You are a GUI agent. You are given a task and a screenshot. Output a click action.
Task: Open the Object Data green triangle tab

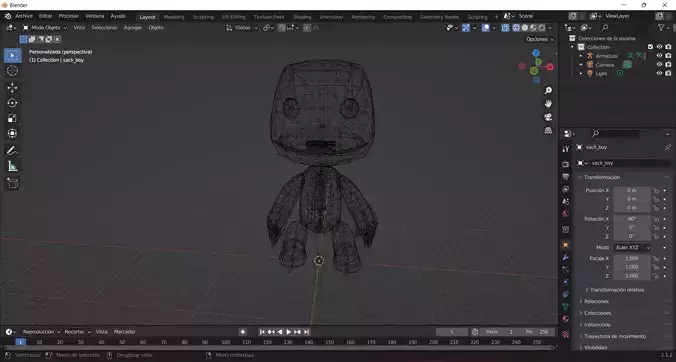tap(566, 307)
